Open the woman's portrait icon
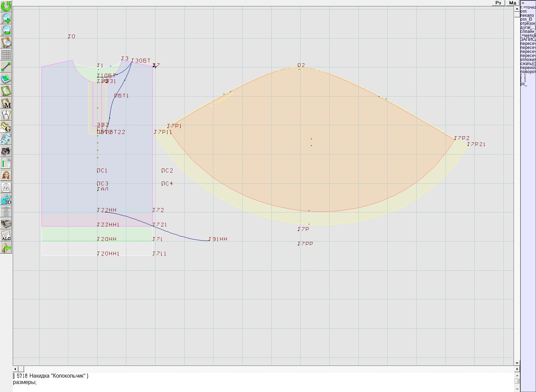536x392 pixels. click(x=6, y=175)
